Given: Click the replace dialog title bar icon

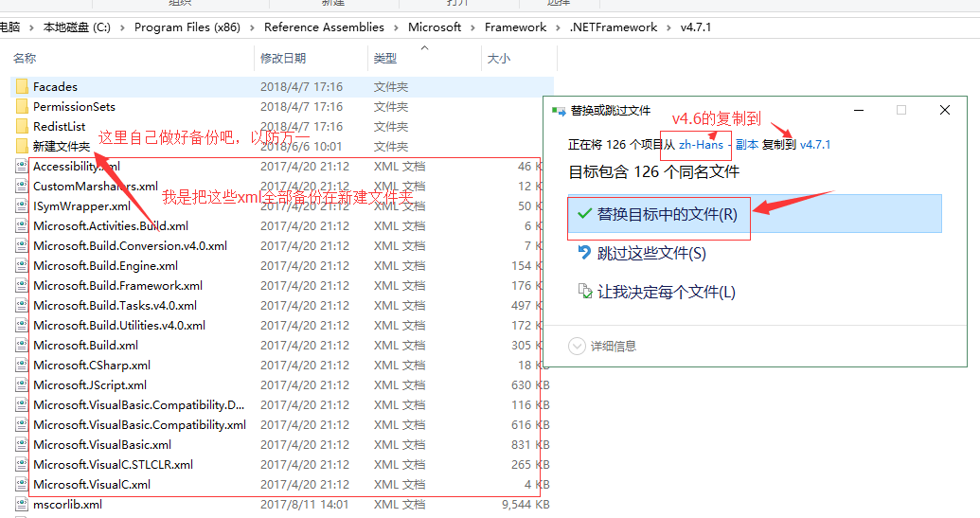Looking at the screenshot, I should tap(558, 111).
